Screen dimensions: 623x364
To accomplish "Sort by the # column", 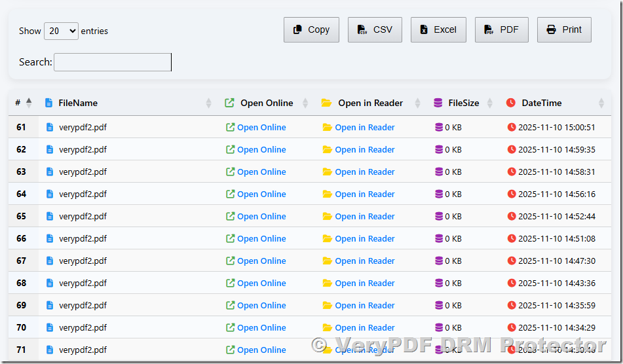I will click(x=24, y=103).
